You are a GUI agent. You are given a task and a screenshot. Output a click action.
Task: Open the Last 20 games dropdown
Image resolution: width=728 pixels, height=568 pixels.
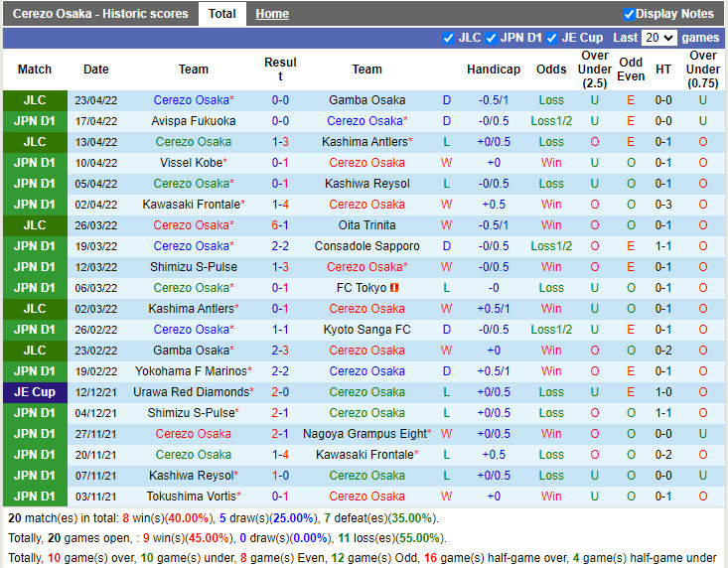tap(658, 38)
